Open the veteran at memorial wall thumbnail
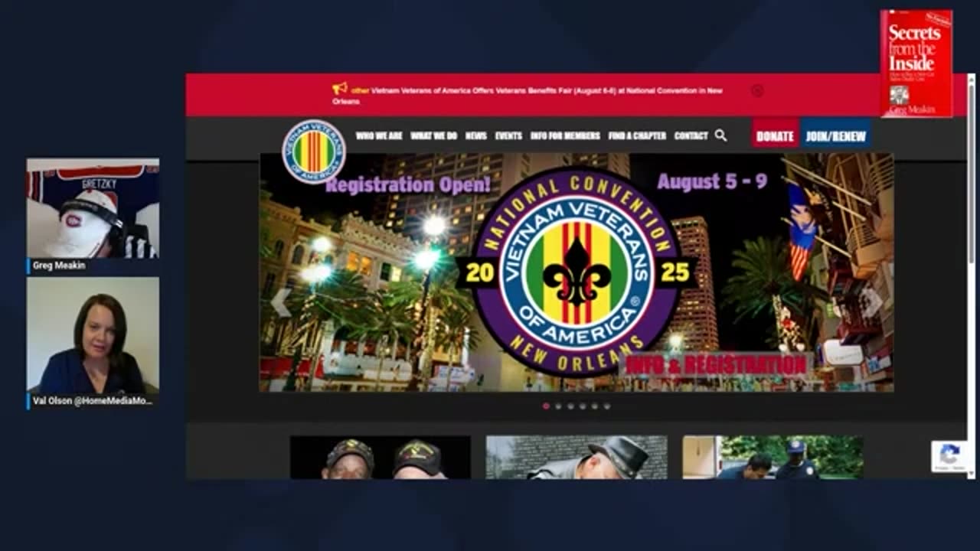Viewport: 980px width, 551px height. 577,458
